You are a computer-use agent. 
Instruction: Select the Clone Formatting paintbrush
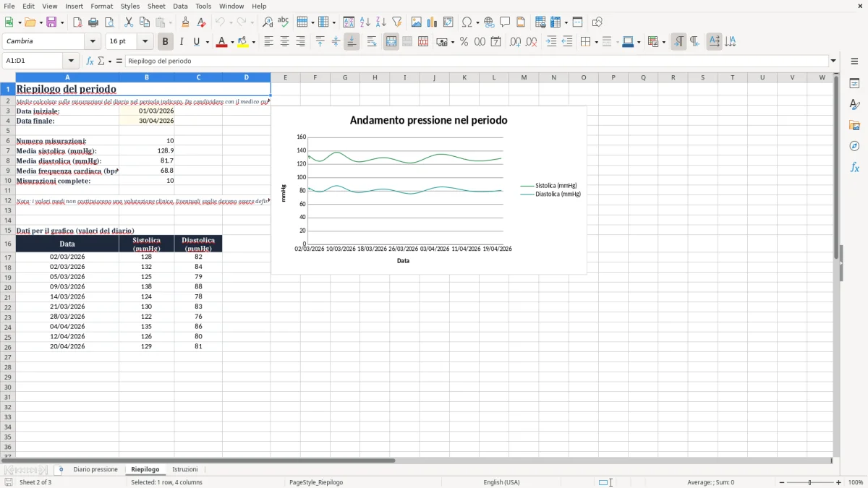[185, 22]
